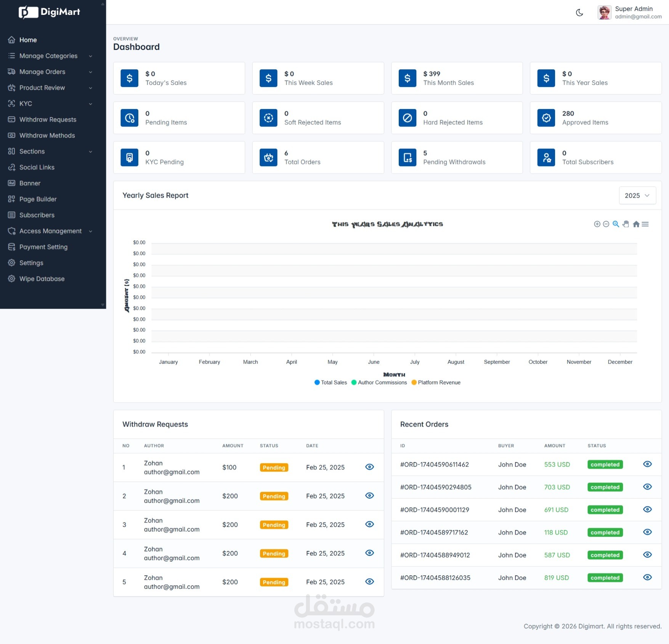
Task: Open the chart hamburger export menu
Action: click(x=645, y=224)
